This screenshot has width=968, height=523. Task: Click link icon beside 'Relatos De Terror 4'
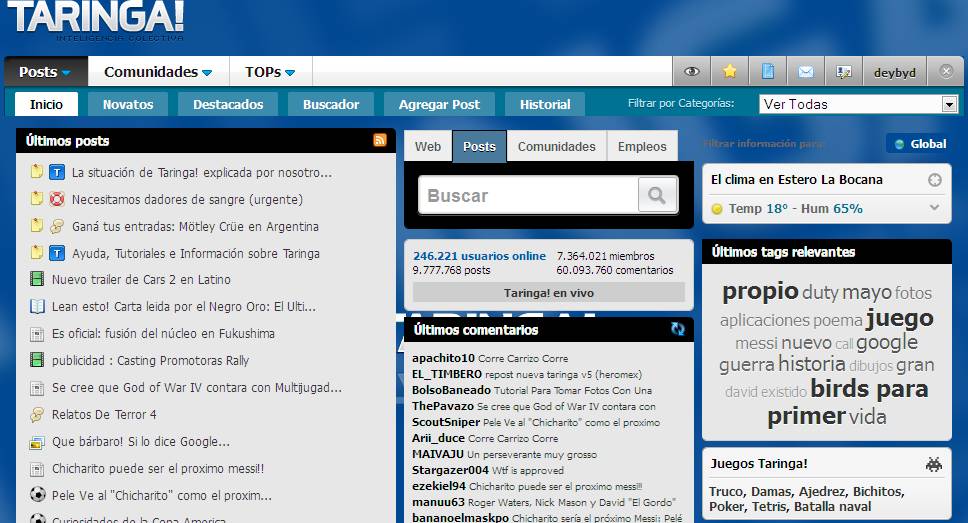click(37, 414)
